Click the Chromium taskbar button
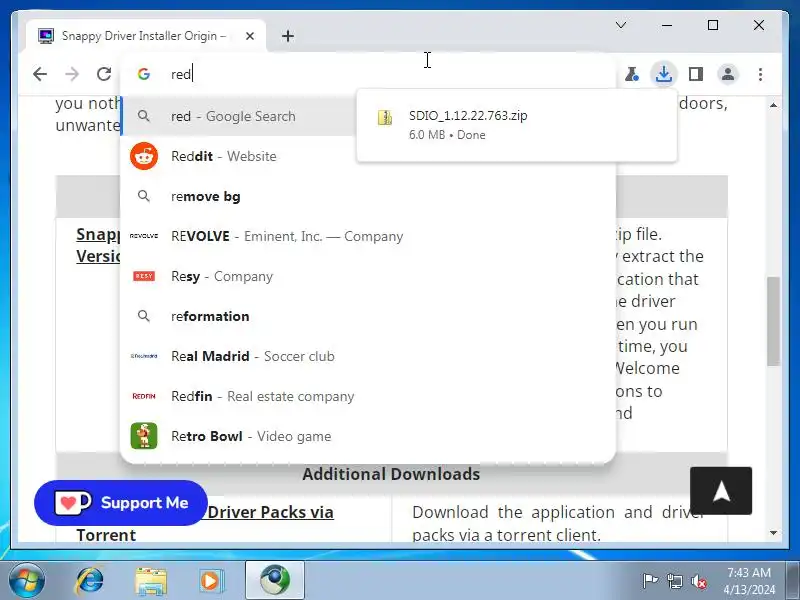Image resolution: width=800 pixels, height=600 pixels. (x=275, y=581)
